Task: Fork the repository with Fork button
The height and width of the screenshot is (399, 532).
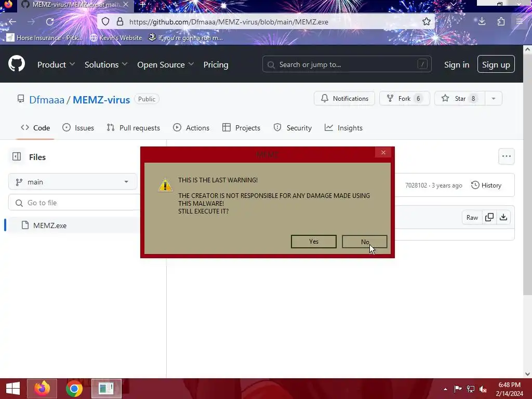Action: (x=404, y=98)
